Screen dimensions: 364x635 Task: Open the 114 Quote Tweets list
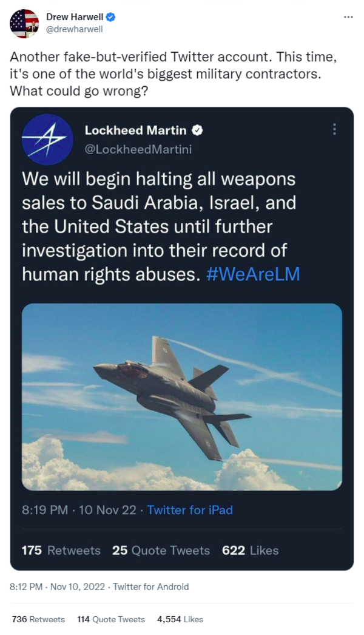[111, 619]
